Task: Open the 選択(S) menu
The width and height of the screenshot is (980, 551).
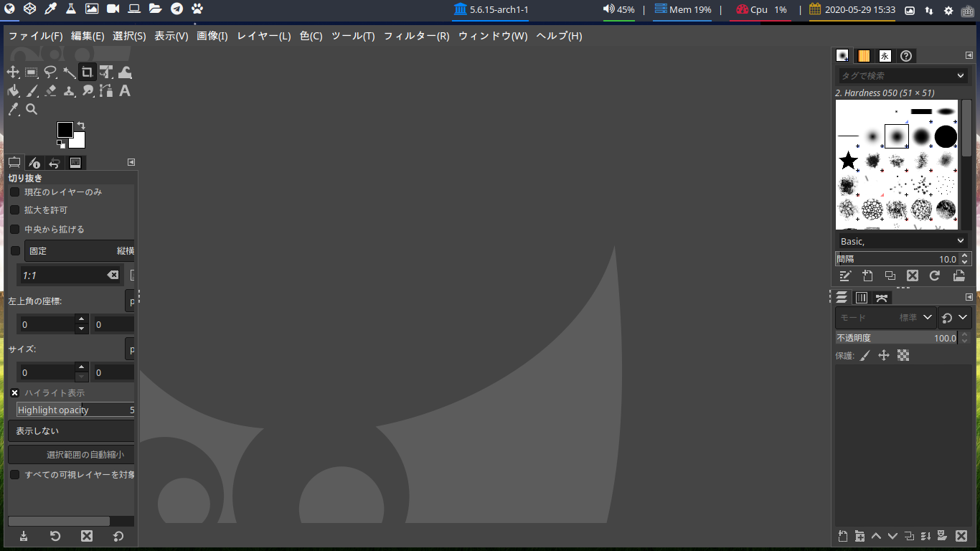Action: pos(129,36)
